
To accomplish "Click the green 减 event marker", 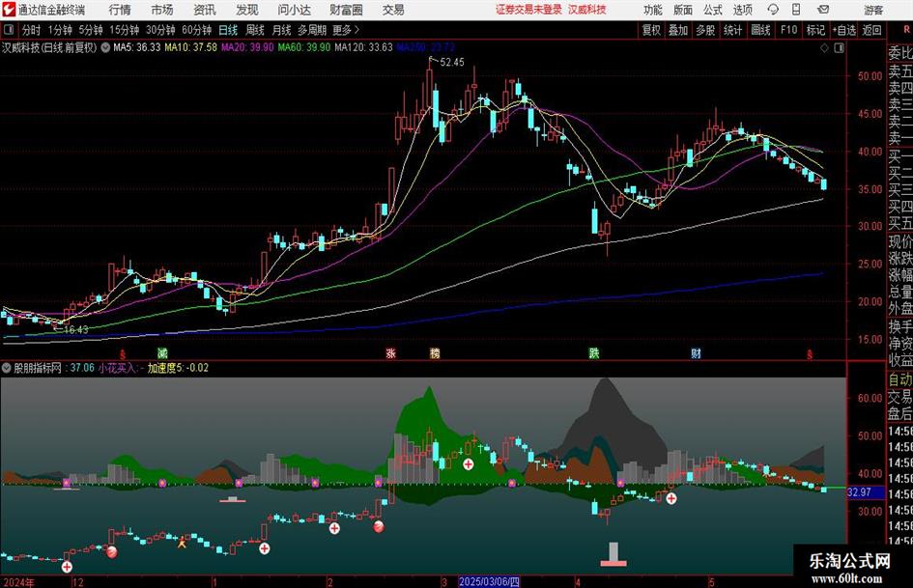I will click(x=162, y=353).
